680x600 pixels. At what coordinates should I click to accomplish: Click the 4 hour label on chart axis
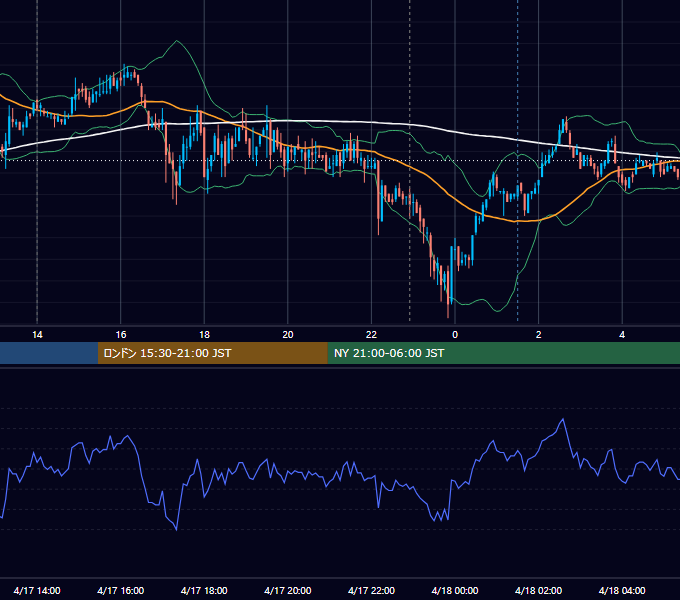pyautogui.click(x=622, y=335)
